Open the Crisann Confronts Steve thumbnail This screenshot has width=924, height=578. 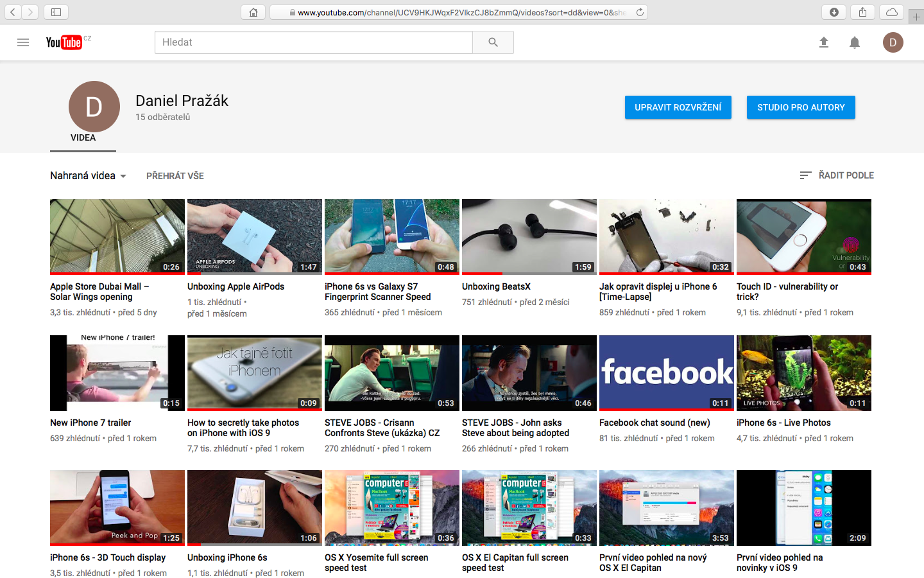click(392, 373)
